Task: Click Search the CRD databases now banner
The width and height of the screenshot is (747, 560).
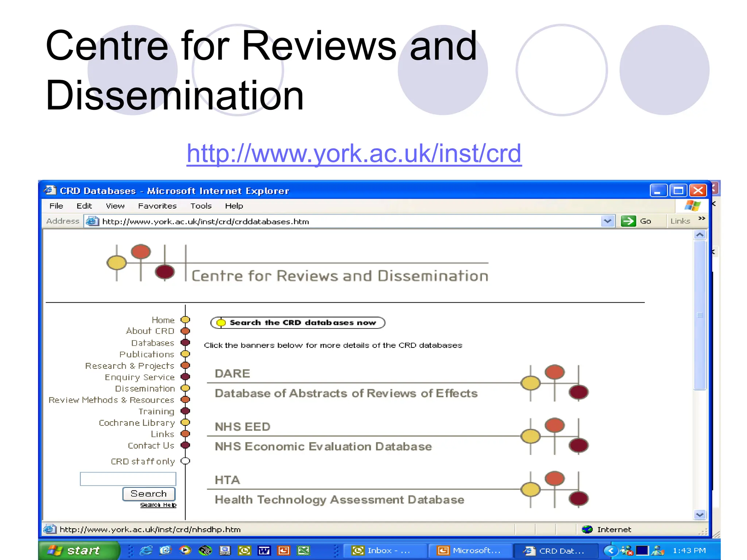Action: coord(298,323)
